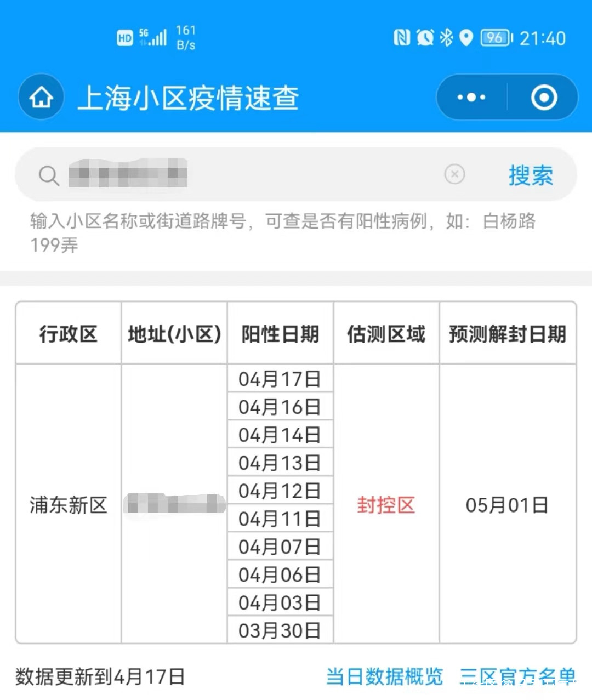Tap the alarm clock status icon
Screen dimensions: 592x700
tap(425, 38)
